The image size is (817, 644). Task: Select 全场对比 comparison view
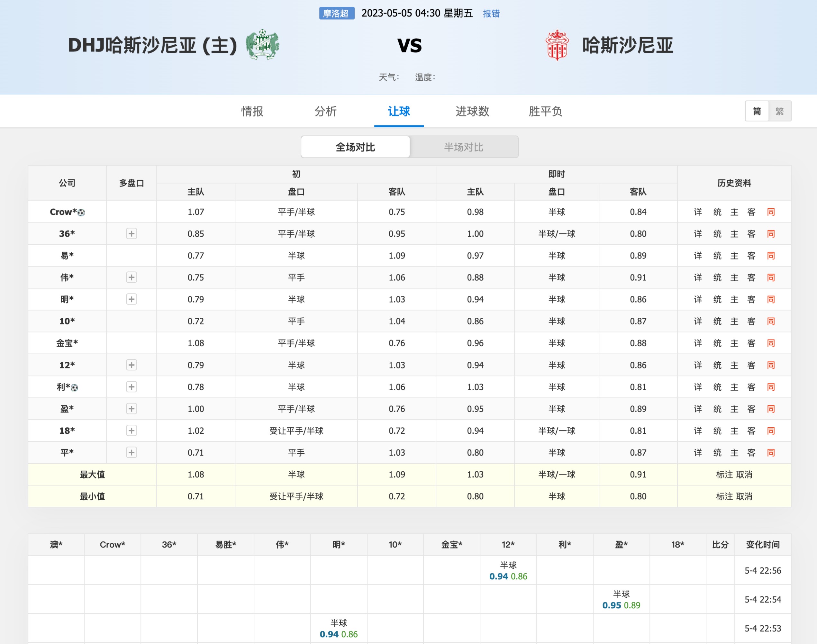click(x=356, y=147)
